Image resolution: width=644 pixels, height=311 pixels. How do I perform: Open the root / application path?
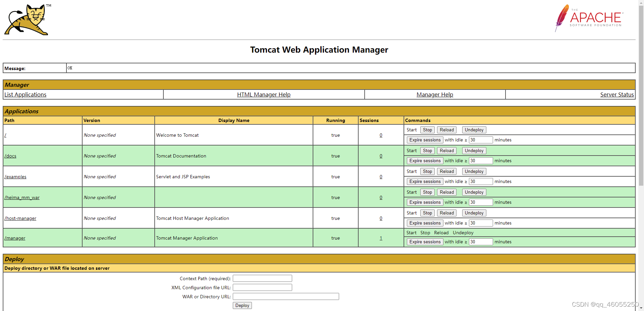coord(5,135)
